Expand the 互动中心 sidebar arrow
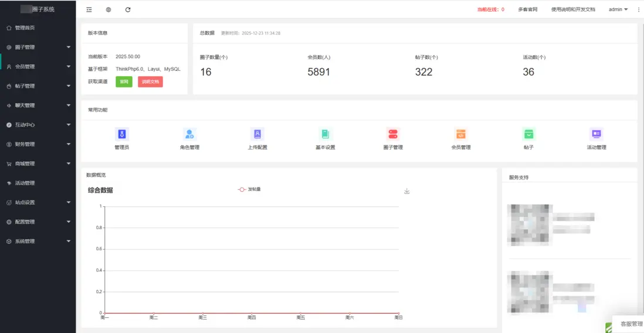 pyautogui.click(x=69, y=125)
